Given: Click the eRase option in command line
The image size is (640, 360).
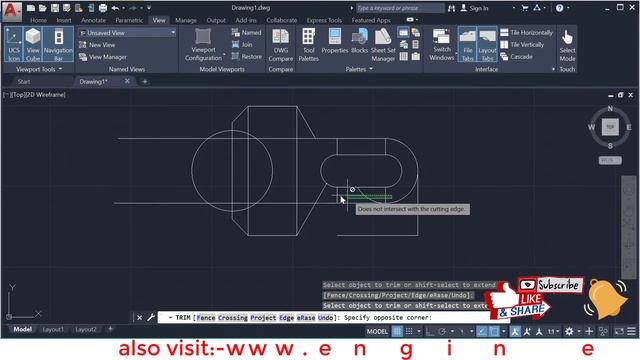Looking at the screenshot, I should click(306, 318).
